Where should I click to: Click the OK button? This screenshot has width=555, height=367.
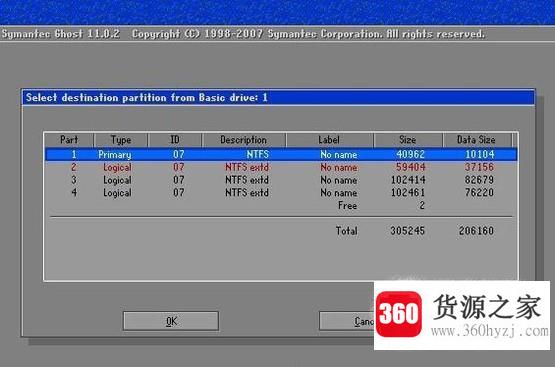pyautogui.click(x=171, y=321)
